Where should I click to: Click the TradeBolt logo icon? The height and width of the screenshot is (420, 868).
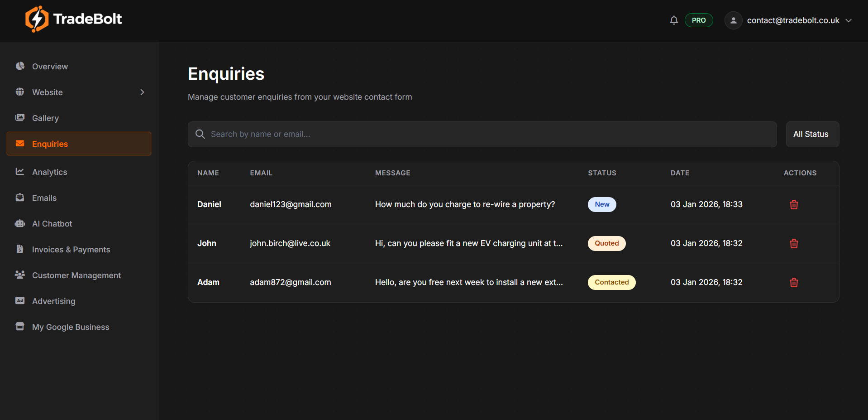tap(38, 19)
